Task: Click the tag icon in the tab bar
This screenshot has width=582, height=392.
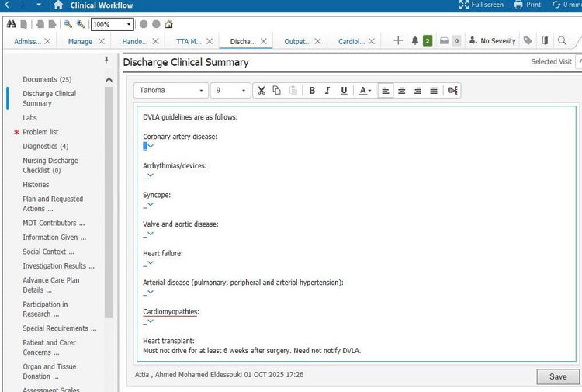Action: tap(528, 41)
